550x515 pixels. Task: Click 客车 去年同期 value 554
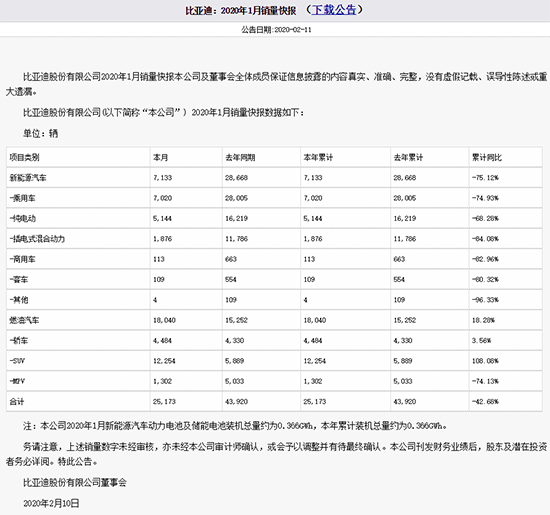[x=231, y=280]
